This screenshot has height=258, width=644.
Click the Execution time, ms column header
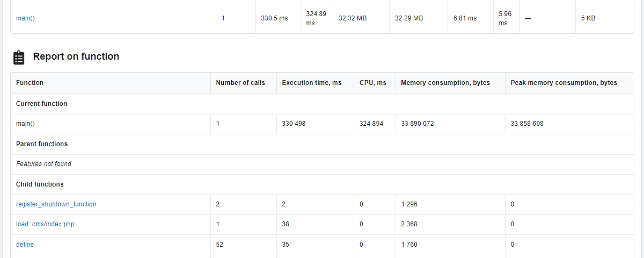tap(312, 83)
